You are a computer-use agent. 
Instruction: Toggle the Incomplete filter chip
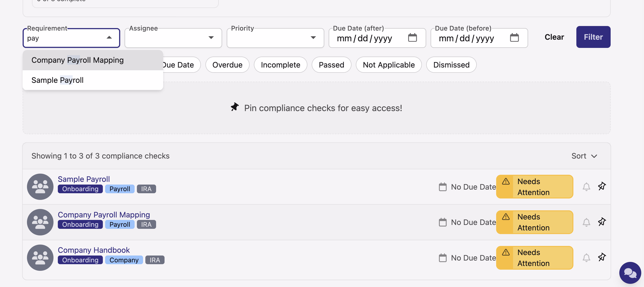pos(280,65)
